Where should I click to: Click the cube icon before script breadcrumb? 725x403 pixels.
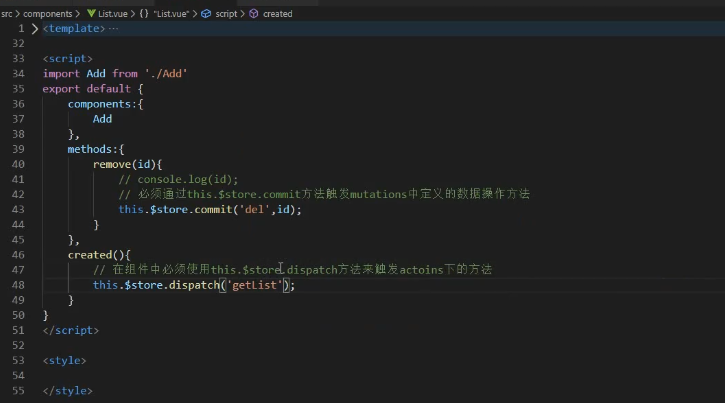[x=206, y=14]
